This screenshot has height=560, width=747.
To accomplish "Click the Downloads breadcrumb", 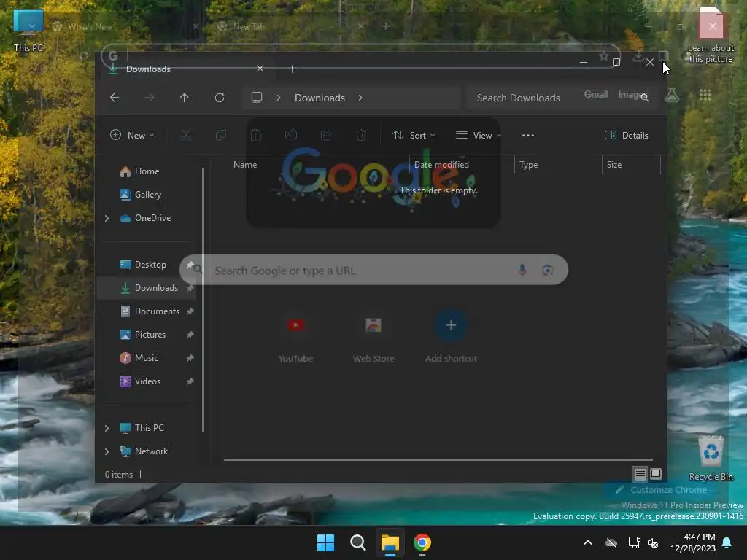I will point(320,98).
